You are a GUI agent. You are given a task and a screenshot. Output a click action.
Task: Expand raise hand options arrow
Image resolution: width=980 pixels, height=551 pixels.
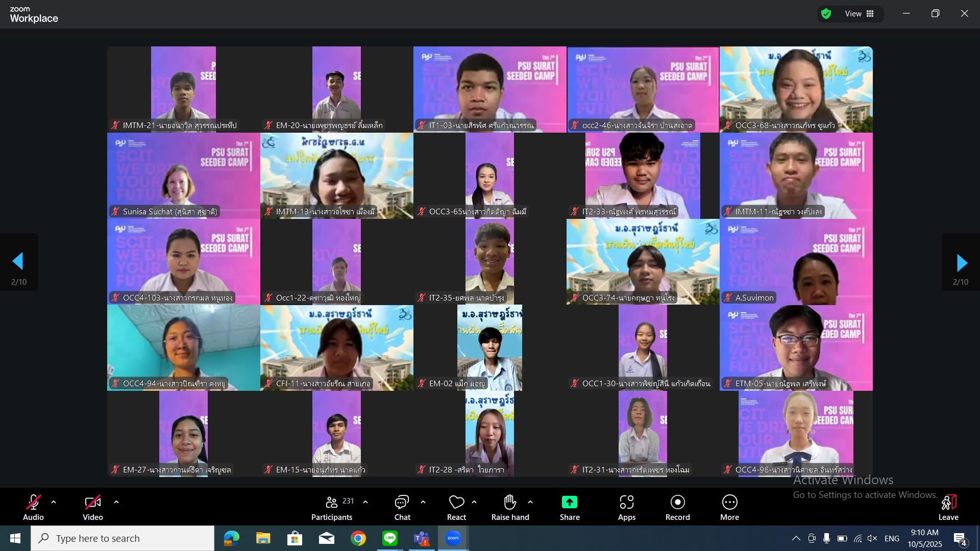[x=530, y=503]
